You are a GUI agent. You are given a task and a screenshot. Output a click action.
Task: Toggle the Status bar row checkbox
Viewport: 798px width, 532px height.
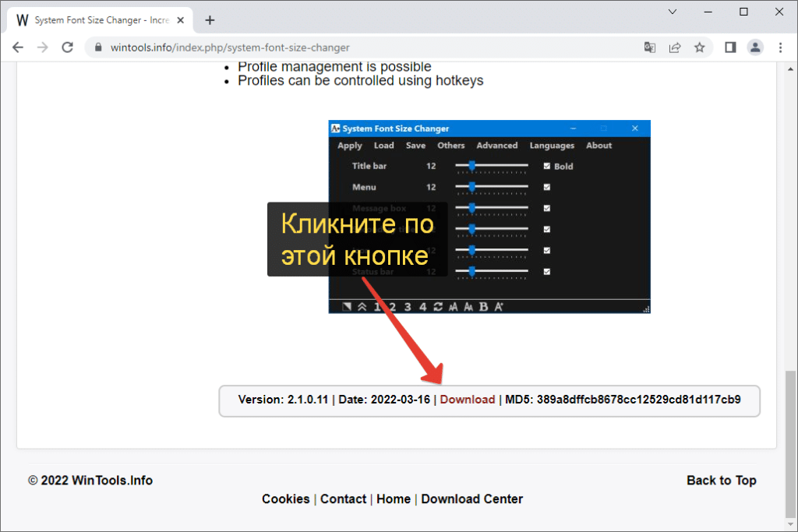point(547,271)
